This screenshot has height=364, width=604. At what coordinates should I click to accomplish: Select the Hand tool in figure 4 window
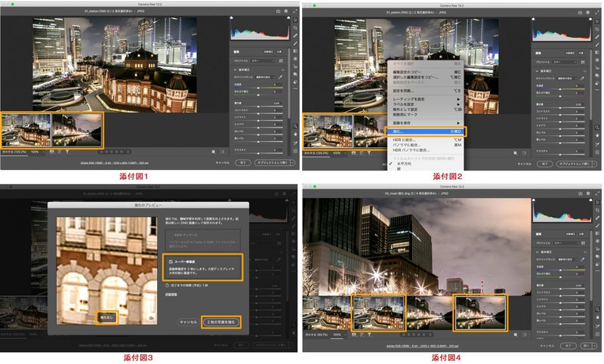click(597, 317)
